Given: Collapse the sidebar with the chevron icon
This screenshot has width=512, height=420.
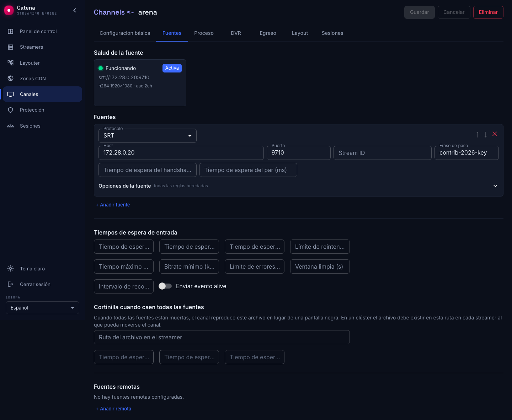Looking at the screenshot, I should pos(75,10).
